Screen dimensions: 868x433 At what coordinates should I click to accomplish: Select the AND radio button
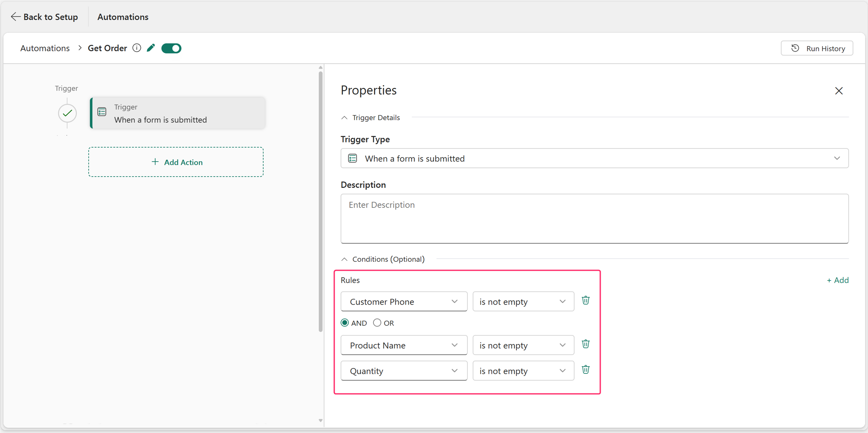345,323
